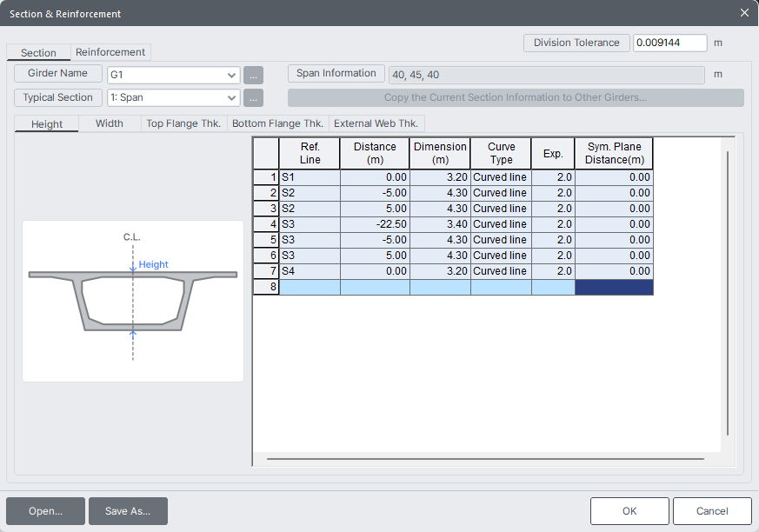Click the ellipsis button beside Girder Name

tap(253, 75)
